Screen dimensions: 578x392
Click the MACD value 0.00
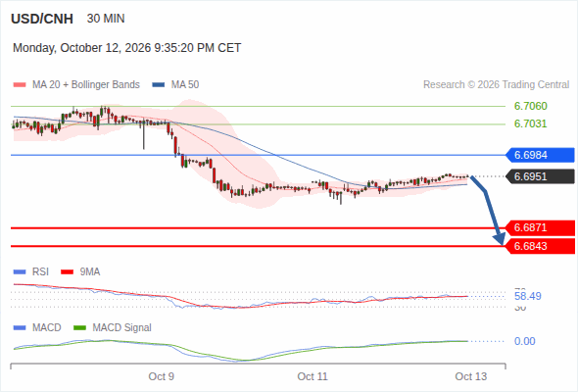tap(525, 341)
